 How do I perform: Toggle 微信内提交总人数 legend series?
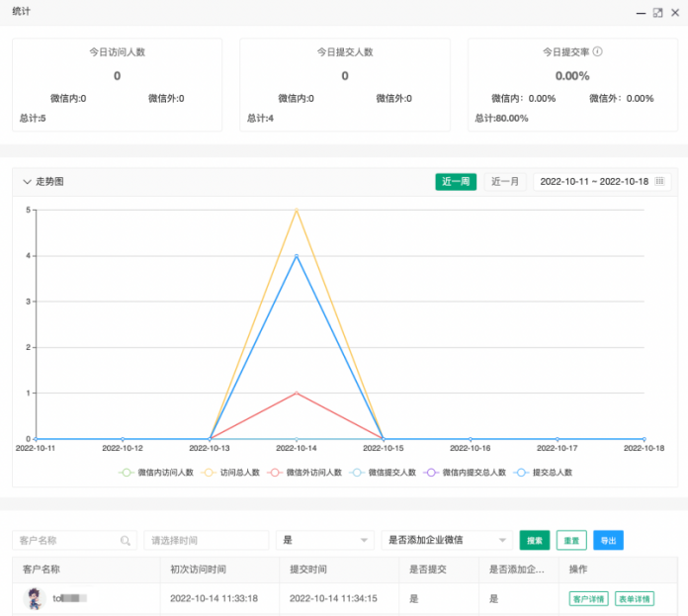(465, 473)
